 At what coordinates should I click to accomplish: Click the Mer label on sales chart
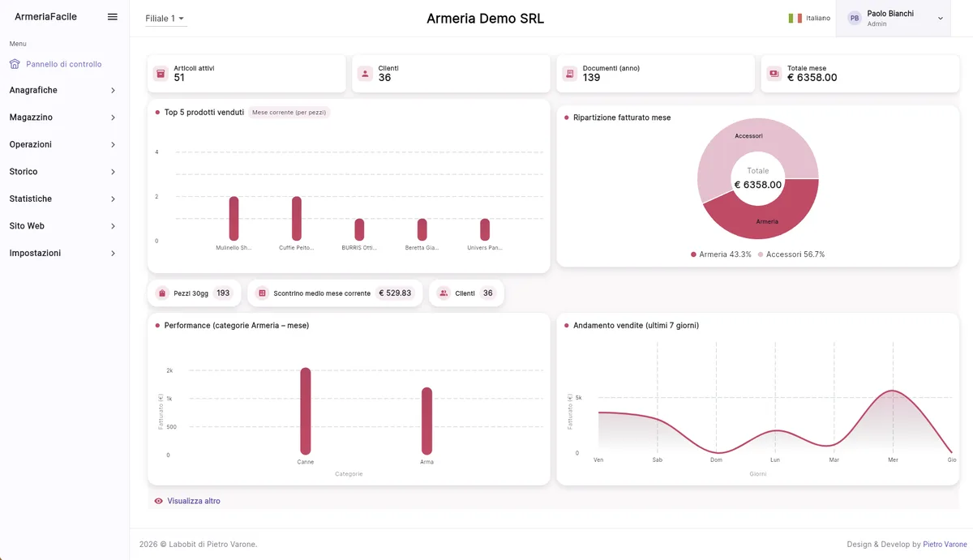(893, 460)
